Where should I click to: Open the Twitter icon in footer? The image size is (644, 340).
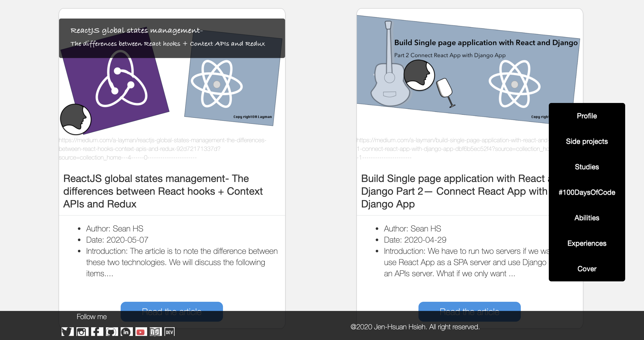[x=67, y=332]
